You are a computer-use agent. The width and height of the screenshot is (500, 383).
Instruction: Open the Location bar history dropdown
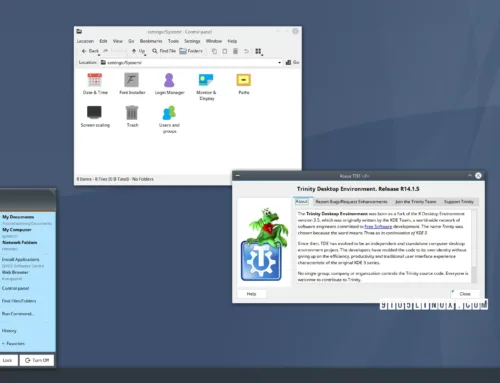279,62
